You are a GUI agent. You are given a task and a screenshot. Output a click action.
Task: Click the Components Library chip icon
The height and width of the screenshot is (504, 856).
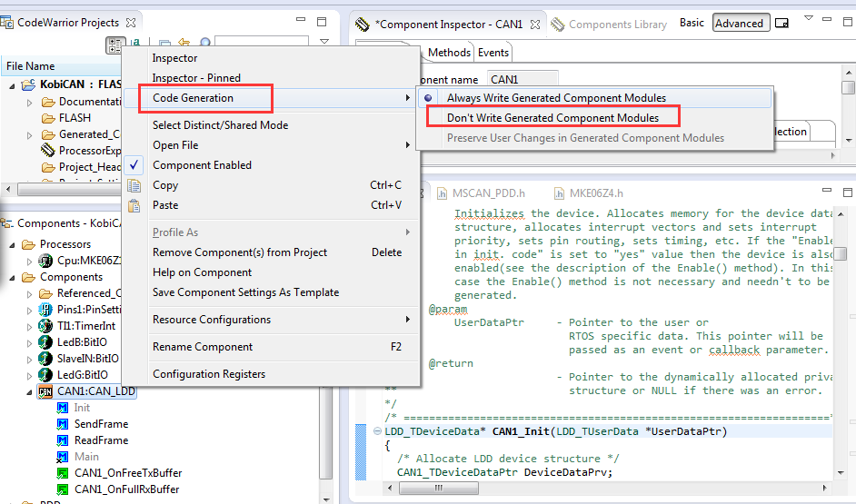[x=557, y=25]
